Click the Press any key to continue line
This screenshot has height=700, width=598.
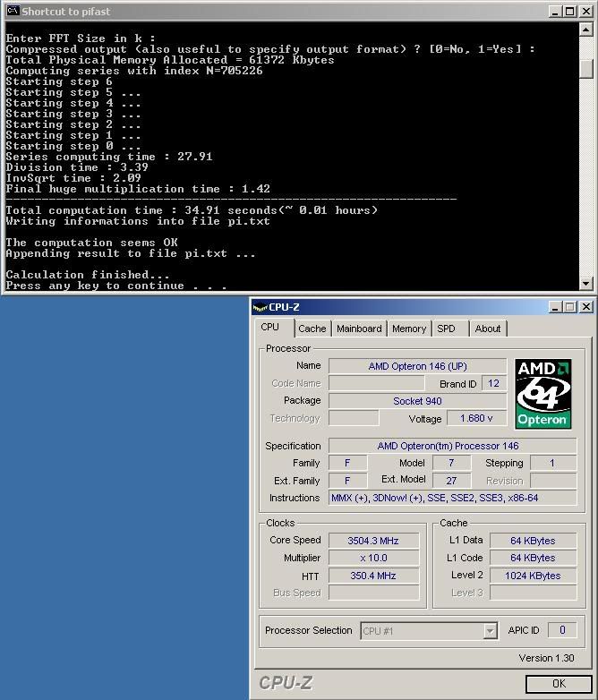[x=116, y=286]
